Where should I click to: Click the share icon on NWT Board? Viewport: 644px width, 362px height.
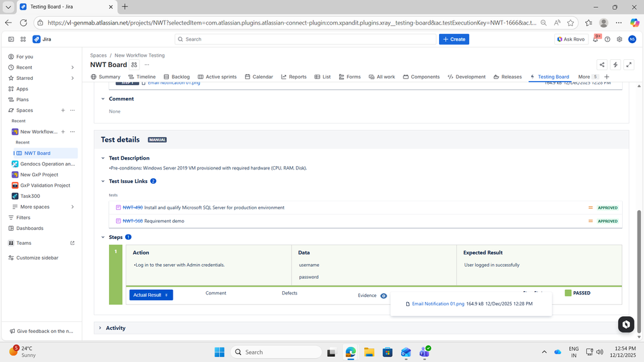(601, 64)
